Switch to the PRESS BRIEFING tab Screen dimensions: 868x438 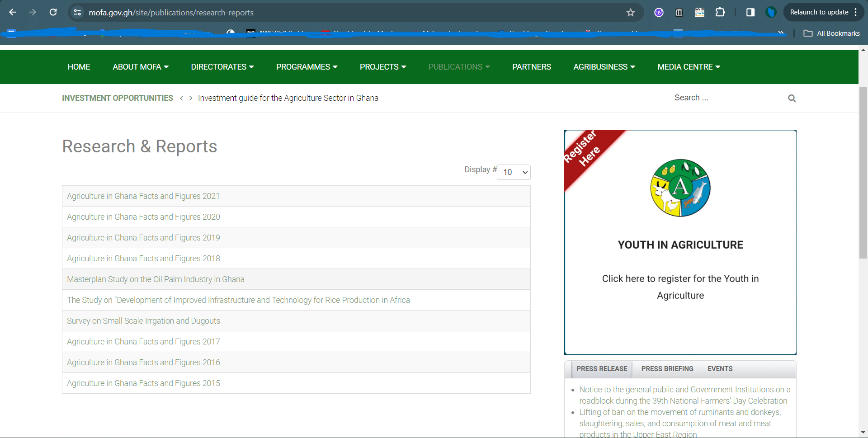tap(667, 369)
